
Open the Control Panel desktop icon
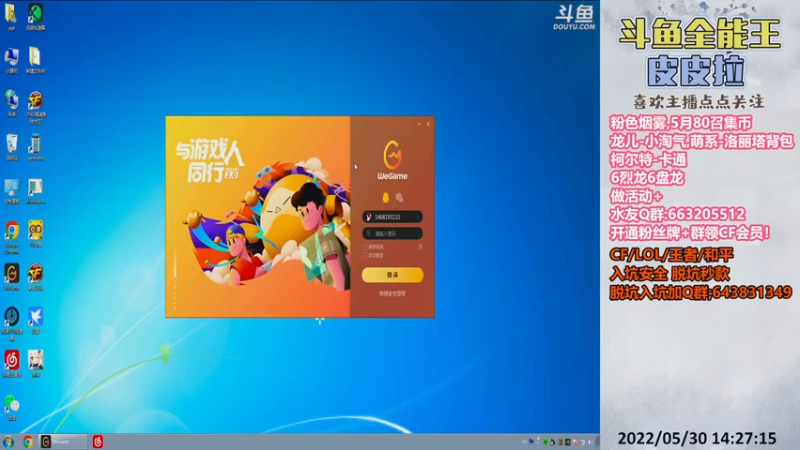(12, 191)
